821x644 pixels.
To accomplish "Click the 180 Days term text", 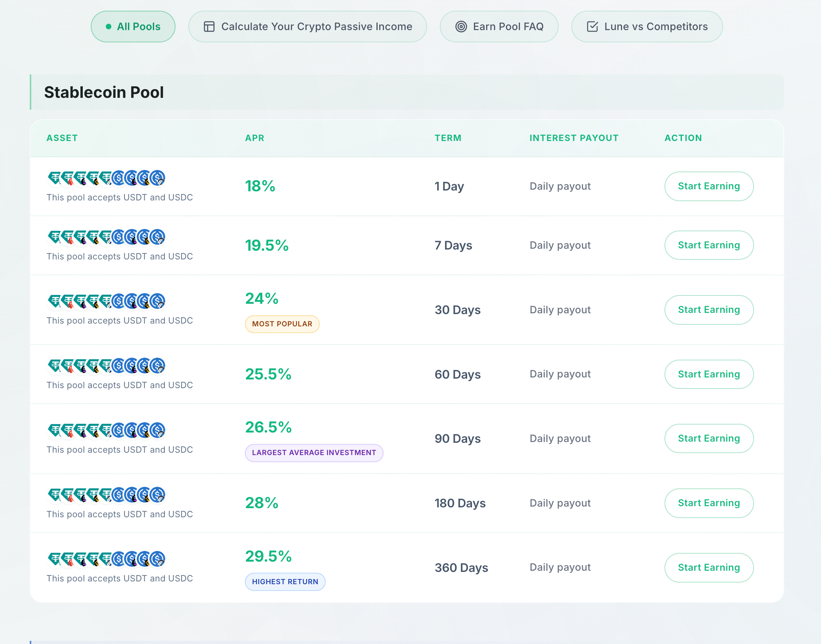I will (460, 503).
